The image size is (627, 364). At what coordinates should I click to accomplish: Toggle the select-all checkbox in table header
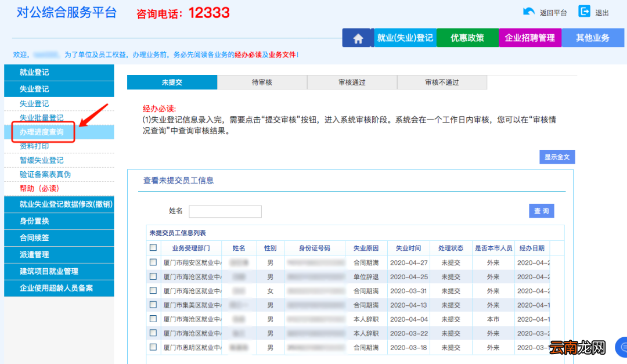pos(153,247)
